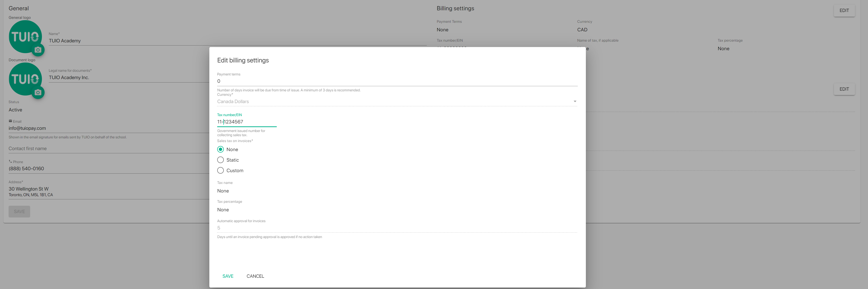Screen dimensions: 868x289
Task: Click the TUIO Document logo image
Action: [25, 79]
